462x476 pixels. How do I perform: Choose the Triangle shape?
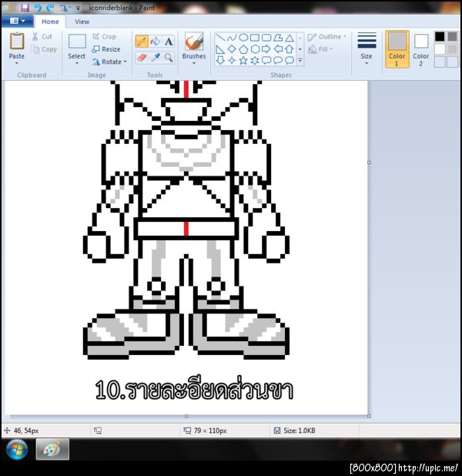[x=290, y=38]
